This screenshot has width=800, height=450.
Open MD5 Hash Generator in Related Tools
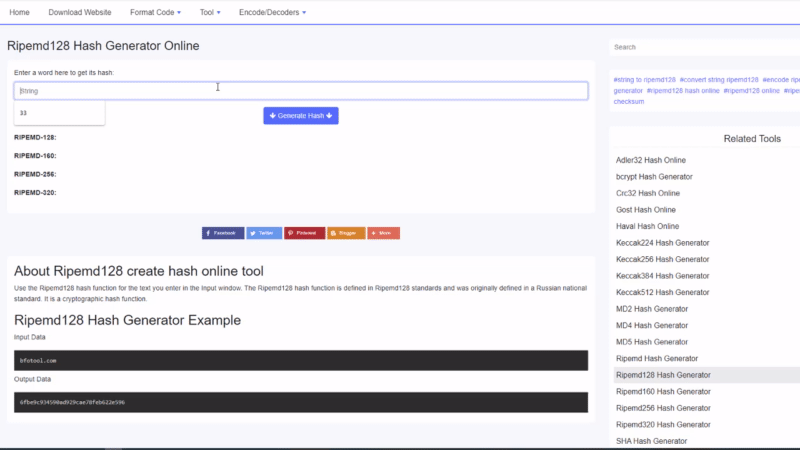pos(652,342)
